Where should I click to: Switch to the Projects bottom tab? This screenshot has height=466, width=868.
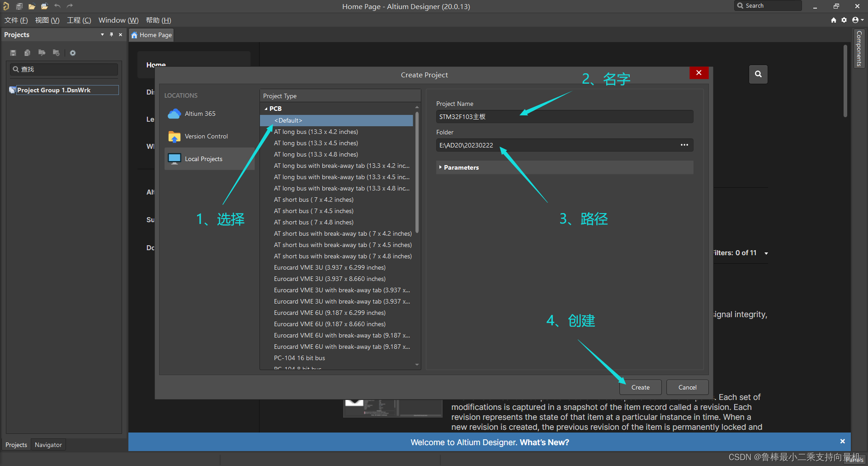(x=16, y=445)
